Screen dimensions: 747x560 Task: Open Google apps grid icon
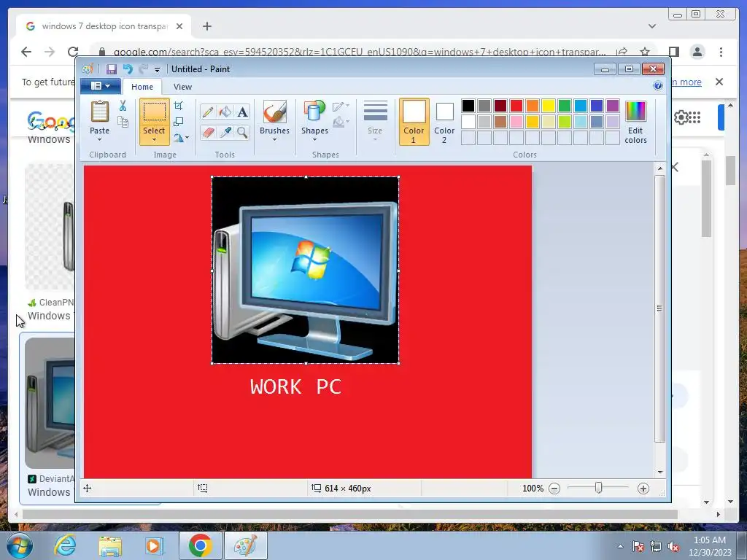pos(694,117)
